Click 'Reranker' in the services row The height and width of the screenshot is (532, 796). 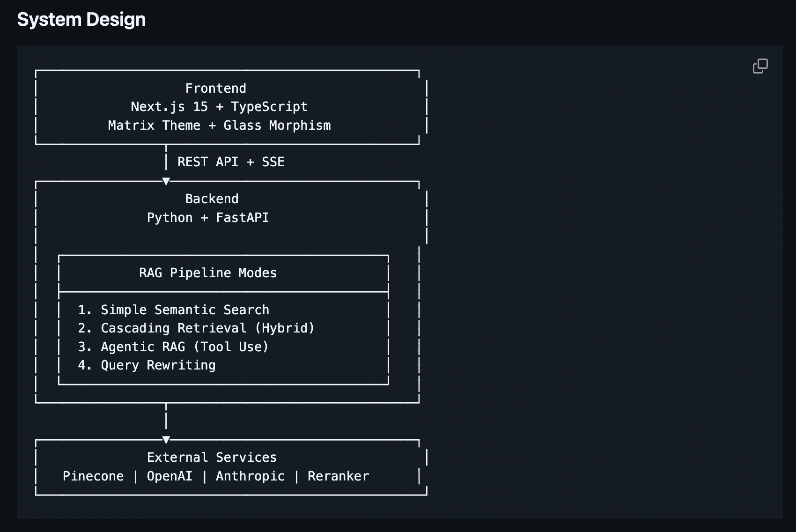point(339,476)
